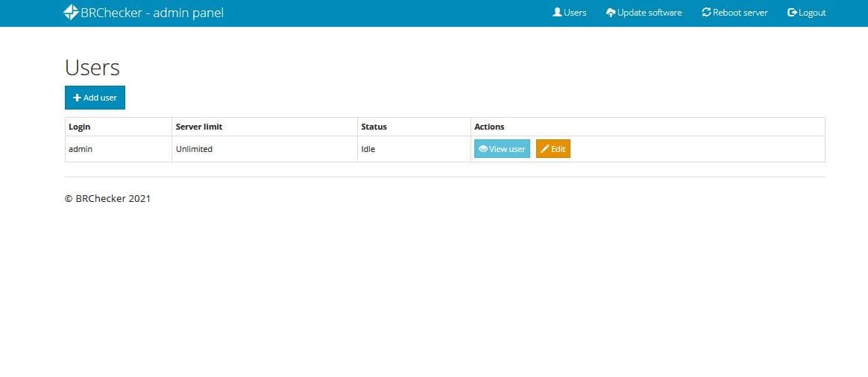This screenshot has width=868, height=377.
Task: Click the Add user button
Action: tap(95, 98)
